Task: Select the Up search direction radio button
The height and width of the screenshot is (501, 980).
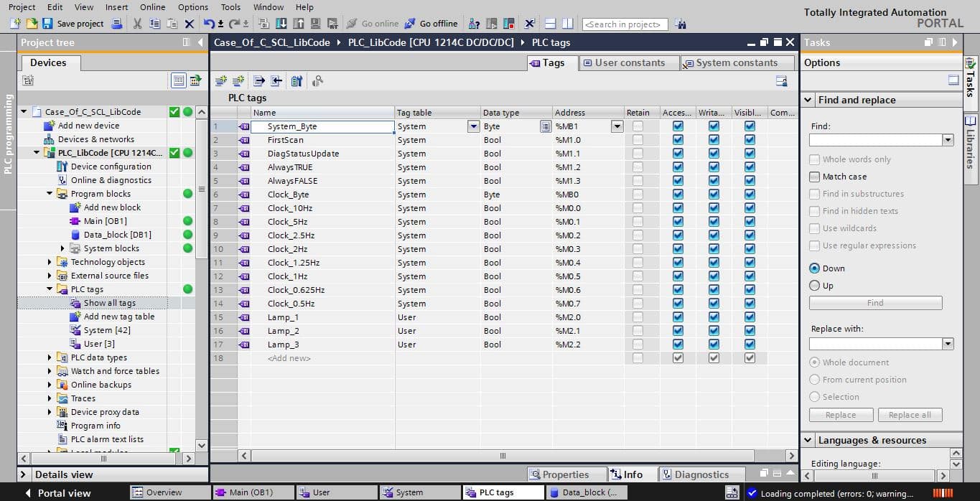Action: point(814,286)
